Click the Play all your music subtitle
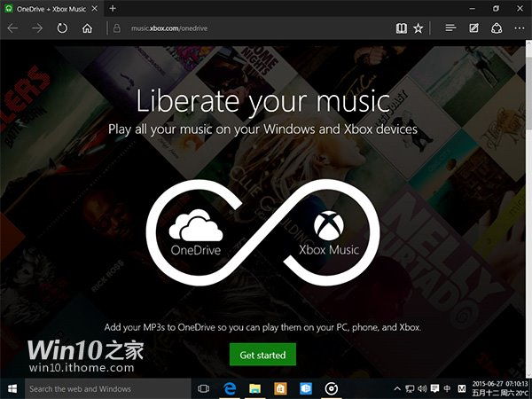Viewport: 532px width, 399px height. (263, 129)
